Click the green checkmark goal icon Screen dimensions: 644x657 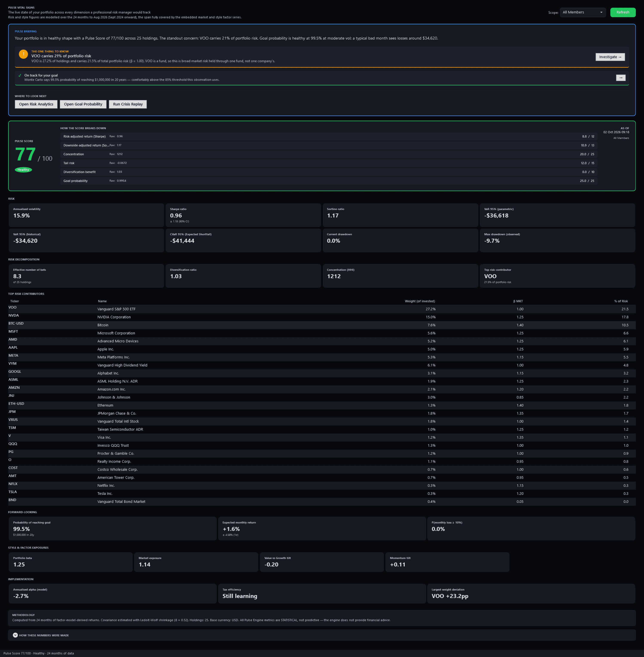tap(20, 75)
